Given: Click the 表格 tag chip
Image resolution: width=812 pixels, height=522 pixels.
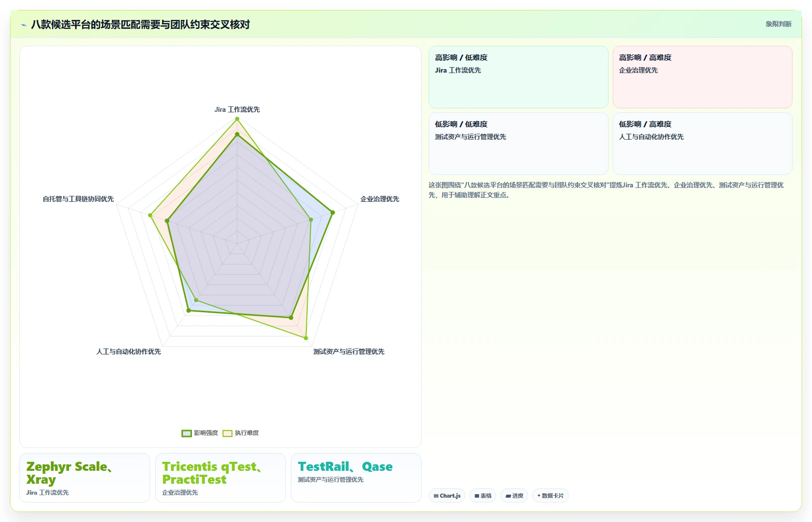Looking at the screenshot, I should [483, 496].
